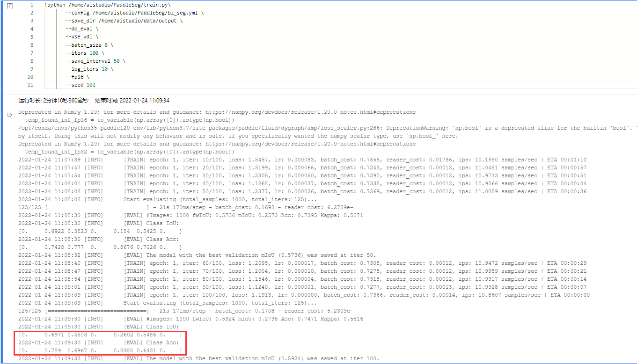Click the EVAL line with mIoU: 0.2573

click(190, 215)
